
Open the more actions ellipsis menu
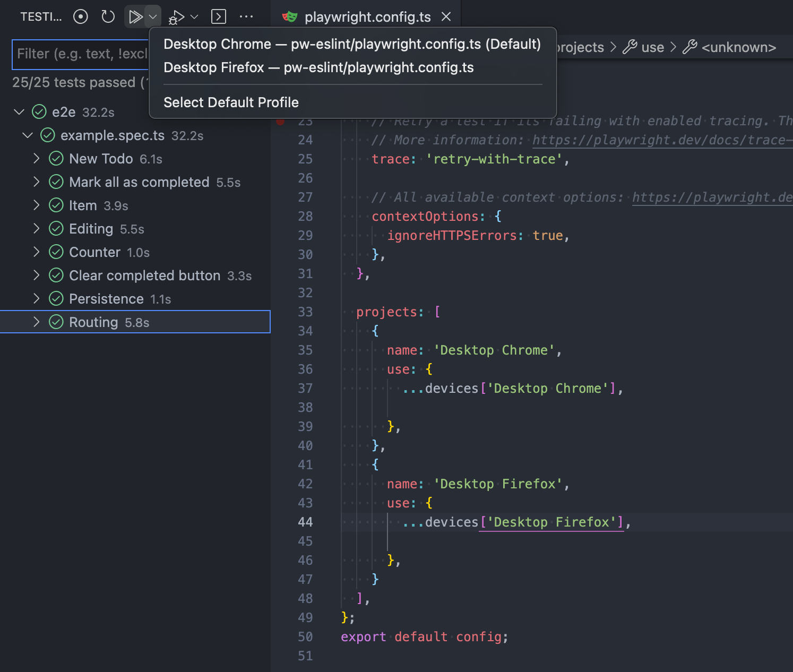246,17
